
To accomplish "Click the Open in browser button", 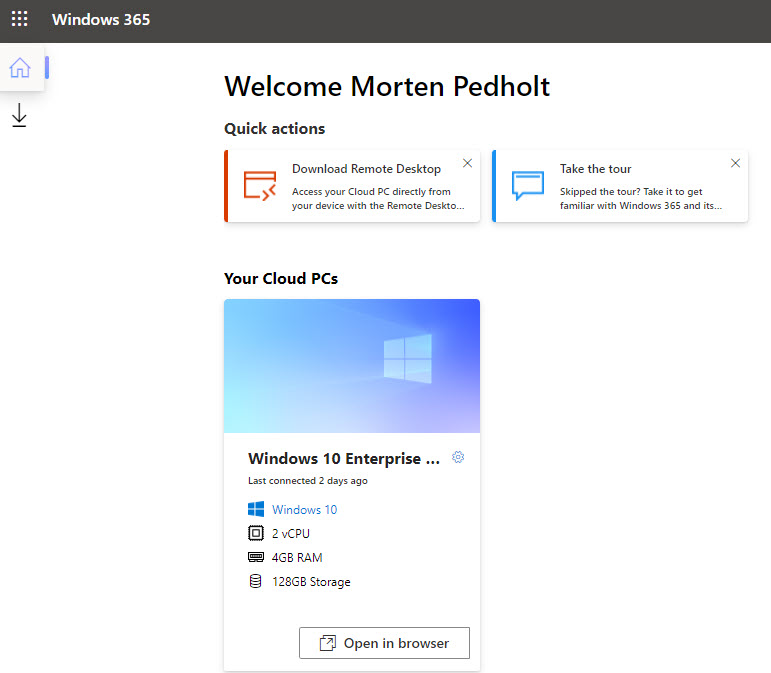I will [384, 643].
